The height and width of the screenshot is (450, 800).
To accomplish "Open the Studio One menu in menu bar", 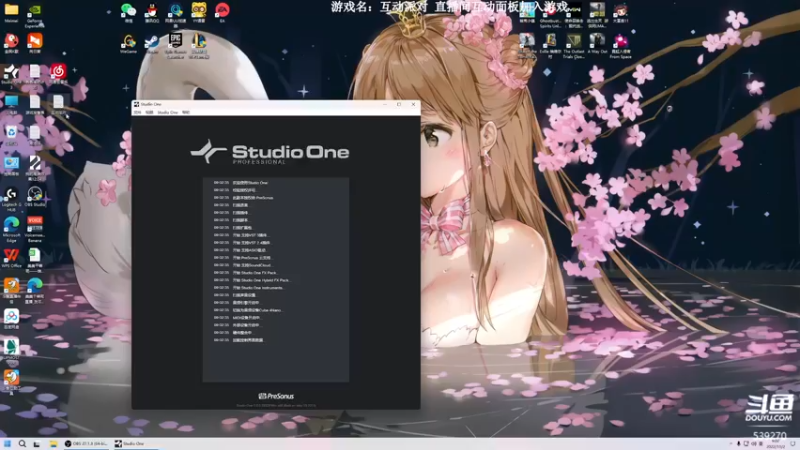I will coord(167,112).
